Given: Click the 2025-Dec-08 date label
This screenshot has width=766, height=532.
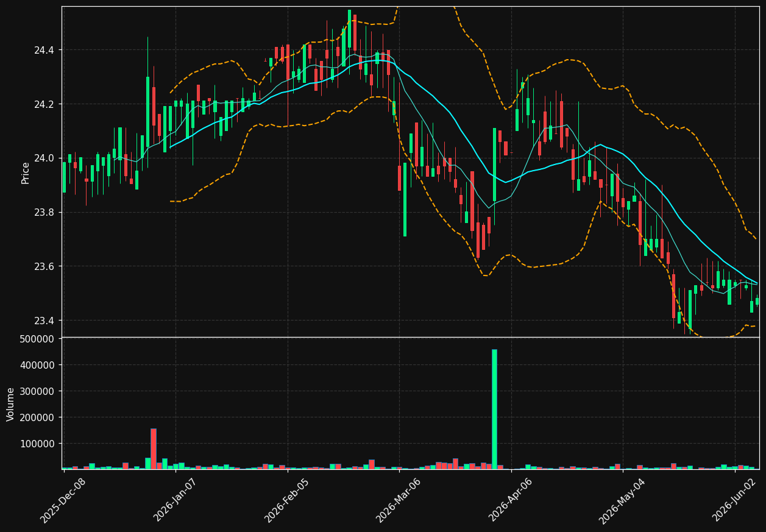Looking at the screenshot, I should tap(63, 500).
